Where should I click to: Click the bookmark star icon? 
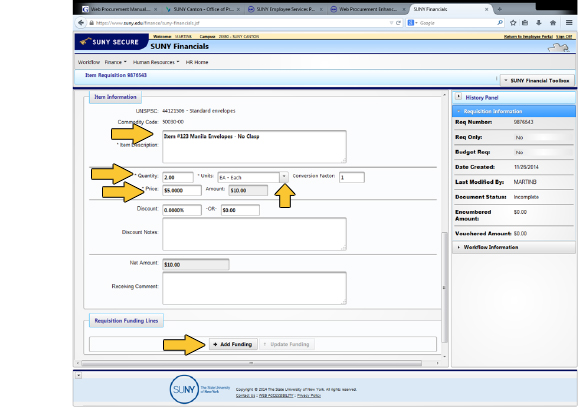coord(513,23)
